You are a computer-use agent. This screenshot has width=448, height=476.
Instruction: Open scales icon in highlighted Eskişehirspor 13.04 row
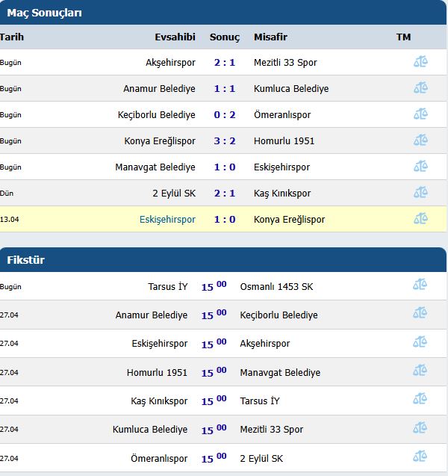pos(420,218)
